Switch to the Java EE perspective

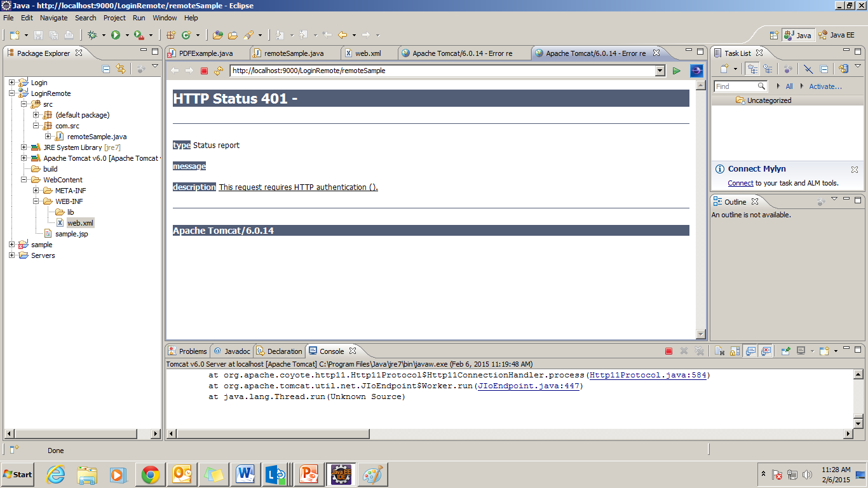point(836,35)
